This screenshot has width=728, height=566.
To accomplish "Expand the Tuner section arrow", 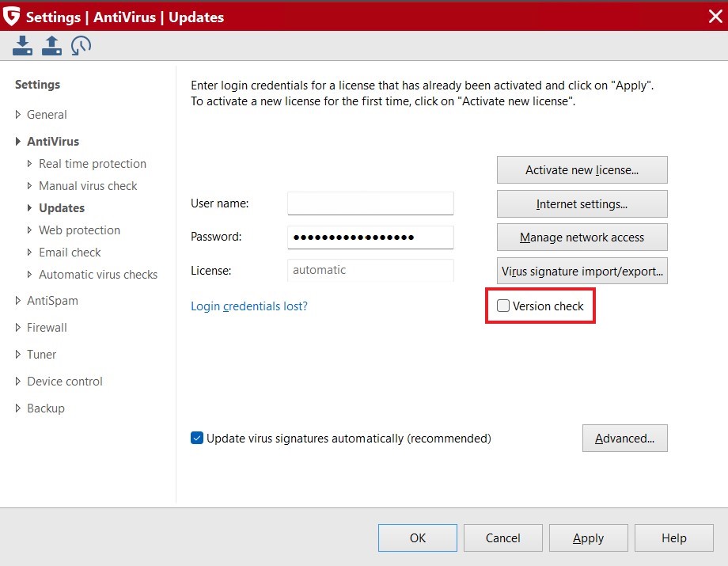I will coord(17,355).
